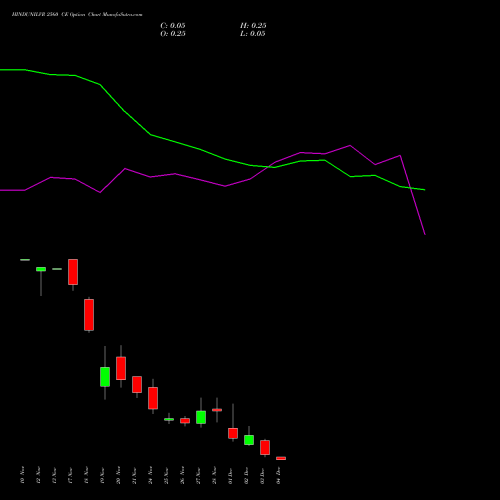Select the flat green dash candle above 10 Nov
Viewport: 500px width, 500px height.
coord(25,260)
